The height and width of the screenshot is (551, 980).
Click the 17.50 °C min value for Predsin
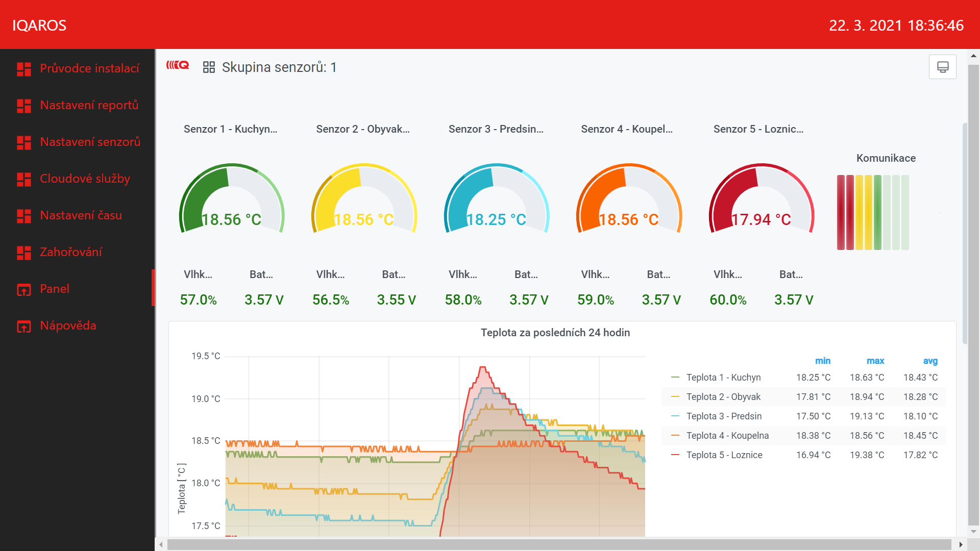(x=813, y=416)
